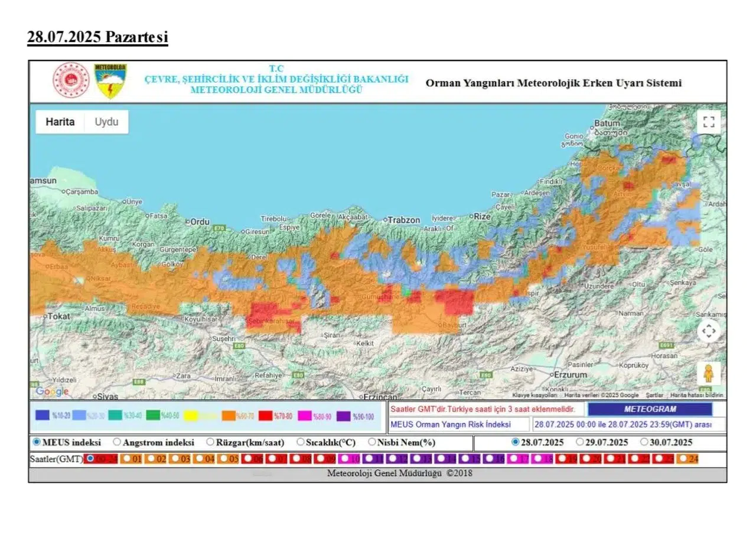Click the map camera controls compass icon

tap(709, 331)
